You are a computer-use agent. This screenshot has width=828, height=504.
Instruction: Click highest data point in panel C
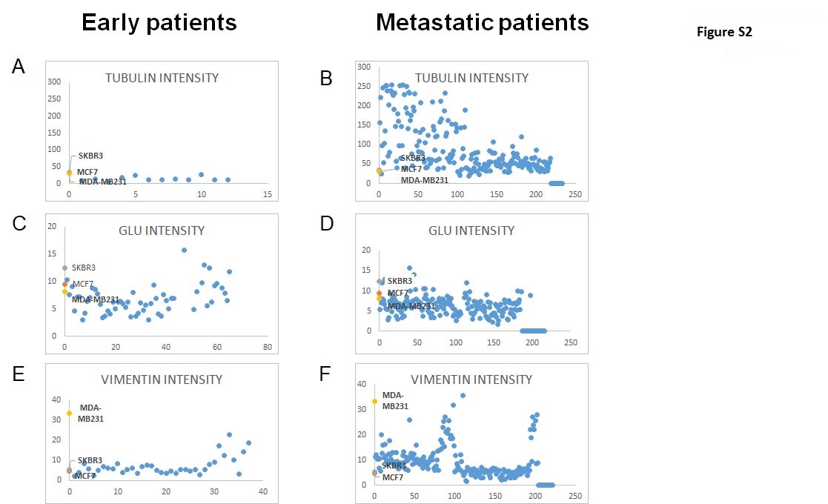[x=185, y=251]
